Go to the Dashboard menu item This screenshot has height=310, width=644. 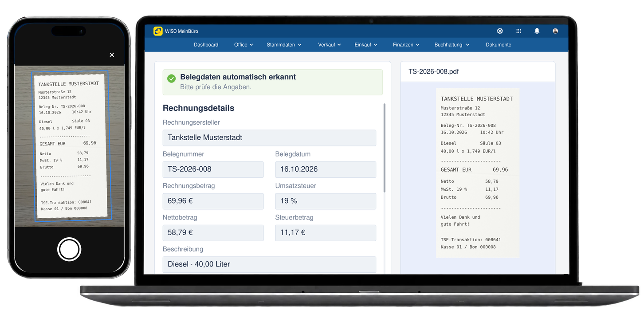[x=206, y=45]
